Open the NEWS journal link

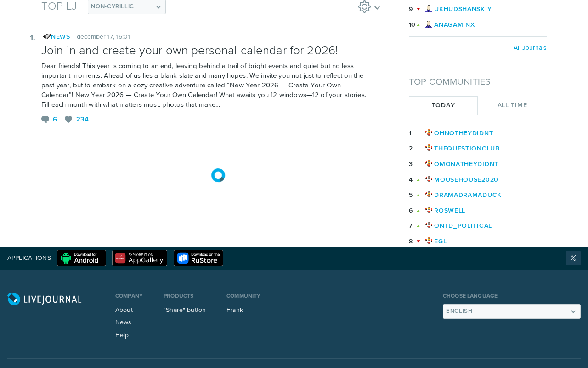61,37
